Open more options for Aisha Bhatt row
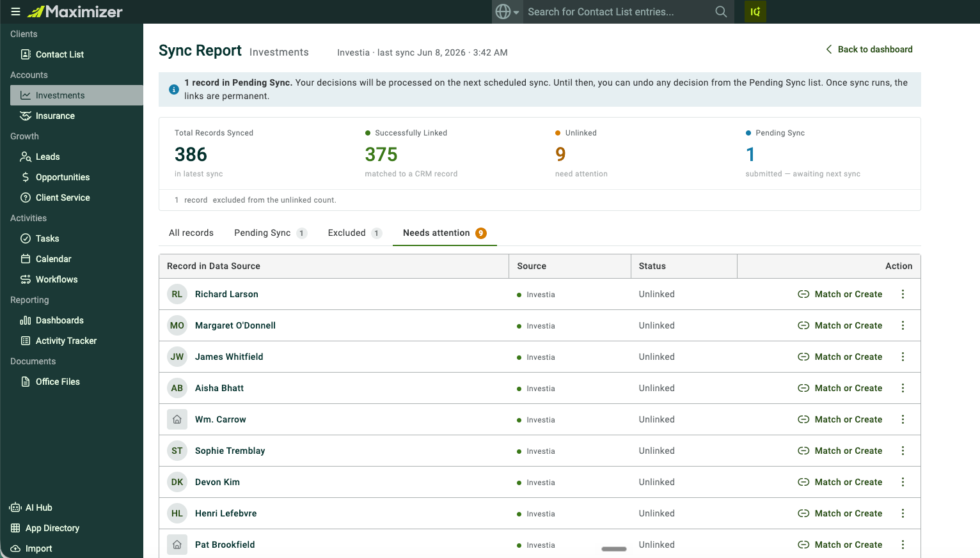 coord(903,388)
